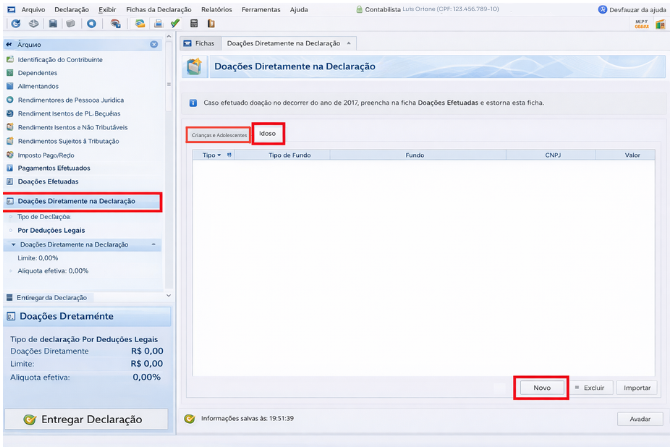Click the calculator icon in the toolbar

click(x=193, y=23)
